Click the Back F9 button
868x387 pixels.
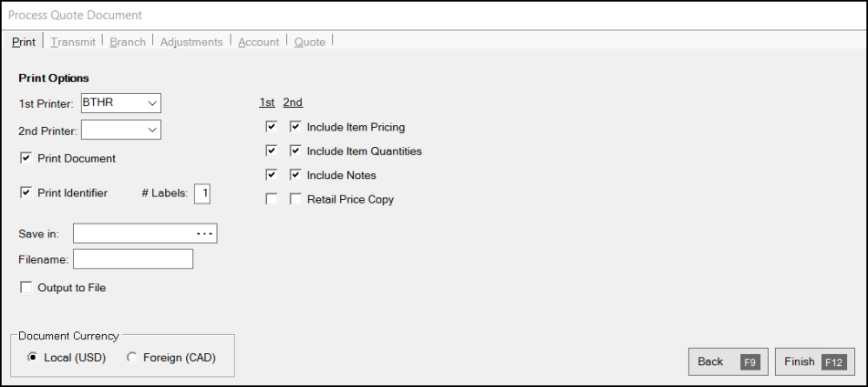point(728,362)
